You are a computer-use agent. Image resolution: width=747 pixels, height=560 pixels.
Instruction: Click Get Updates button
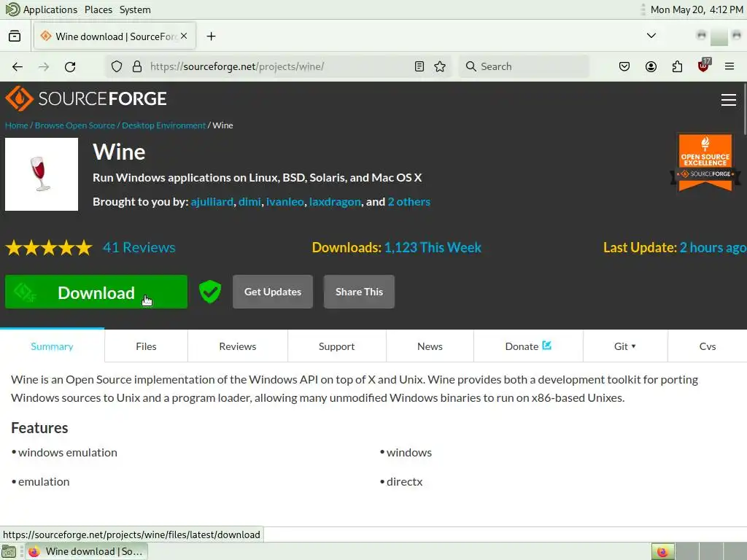coord(273,292)
